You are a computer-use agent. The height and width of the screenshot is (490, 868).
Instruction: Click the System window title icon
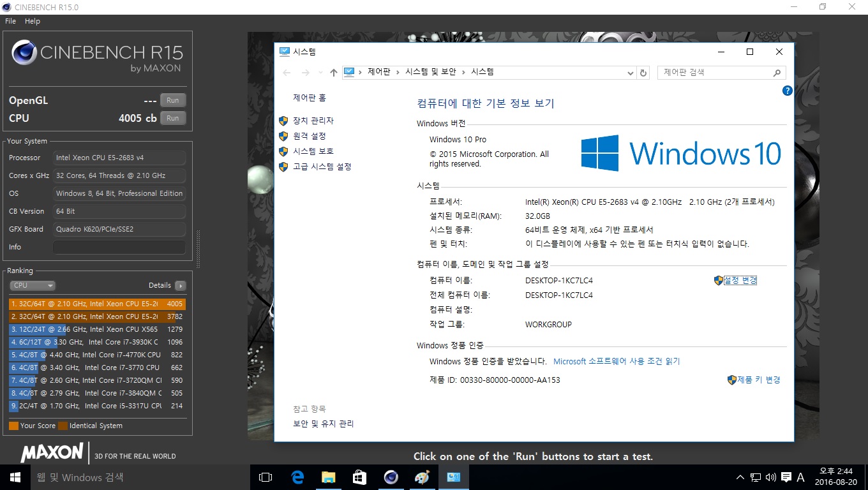[x=285, y=52]
